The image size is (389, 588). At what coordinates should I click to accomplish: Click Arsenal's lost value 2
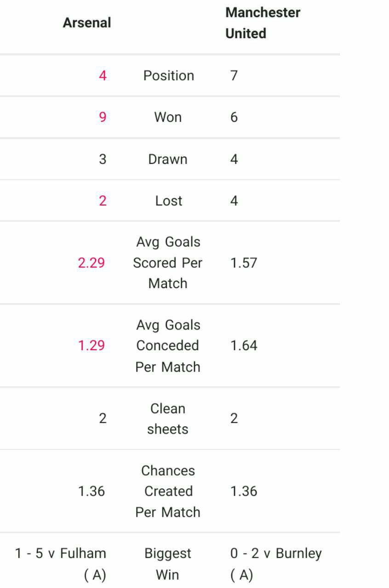pos(103,201)
